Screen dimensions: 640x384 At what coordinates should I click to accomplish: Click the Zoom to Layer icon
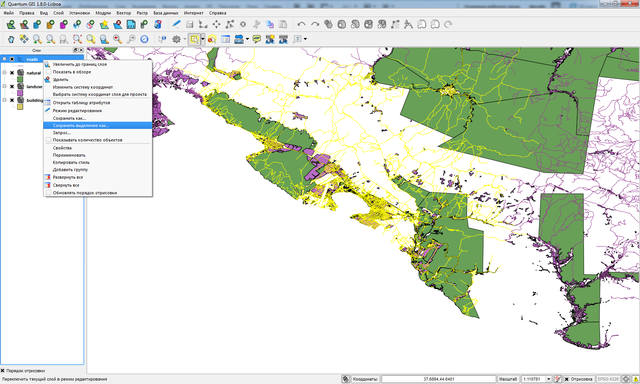[x=104, y=39]
